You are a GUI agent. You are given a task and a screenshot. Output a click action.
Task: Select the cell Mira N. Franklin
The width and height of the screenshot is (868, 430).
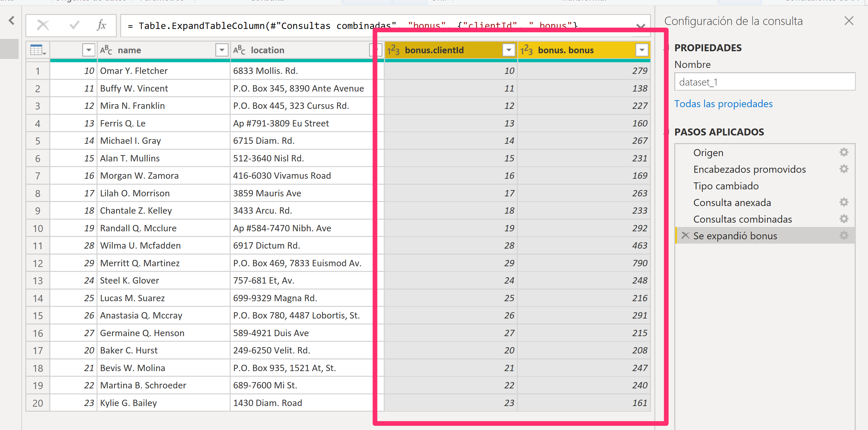tap(163, 106)
